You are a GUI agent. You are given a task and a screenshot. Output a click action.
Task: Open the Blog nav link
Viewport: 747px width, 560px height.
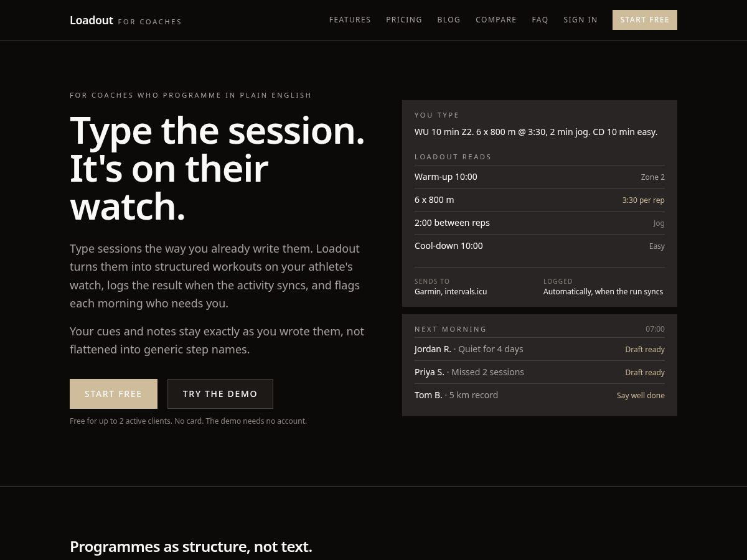[x=449, y=20]
